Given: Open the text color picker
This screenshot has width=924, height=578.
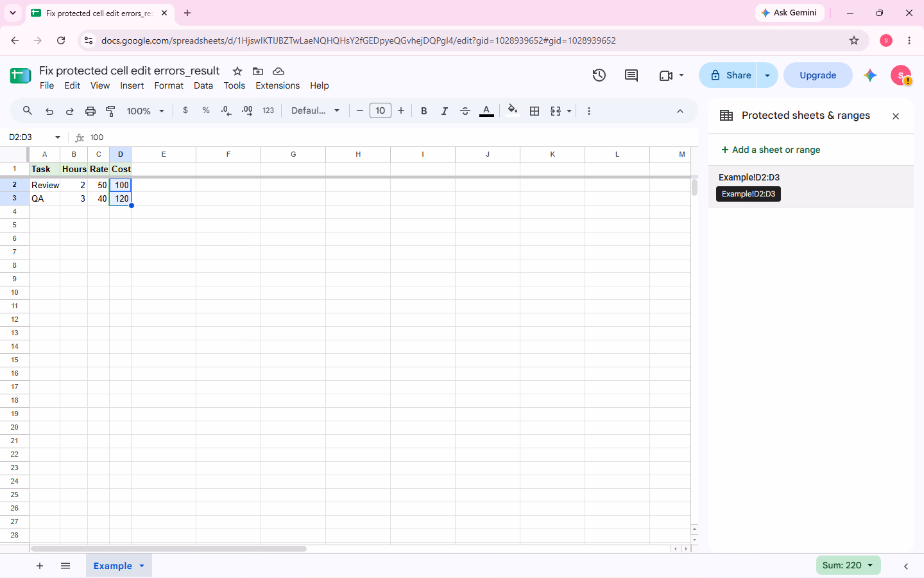Looking at the screenshot, I should (486, 110).
